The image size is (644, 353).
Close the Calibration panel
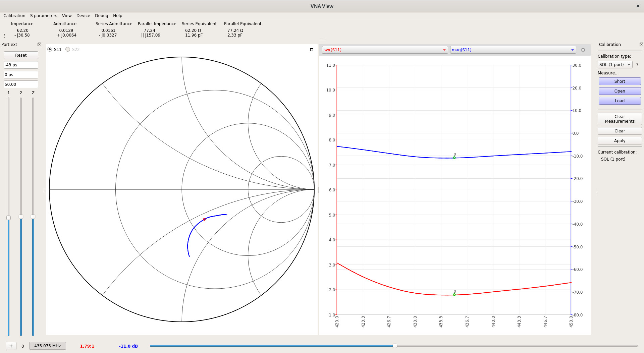tap(641, 44)
